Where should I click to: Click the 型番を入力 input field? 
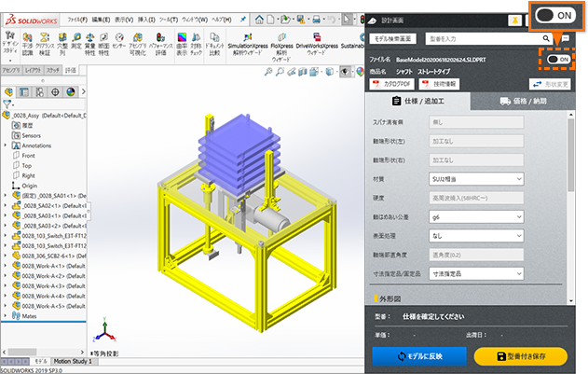tap(472, 39)
